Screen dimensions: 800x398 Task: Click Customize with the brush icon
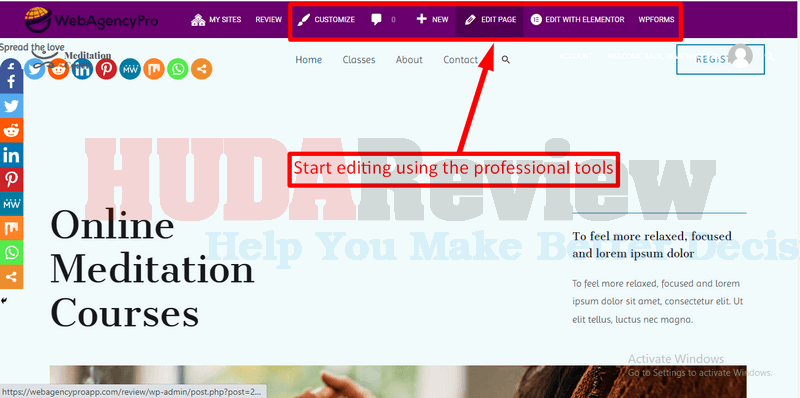[326, 20]
